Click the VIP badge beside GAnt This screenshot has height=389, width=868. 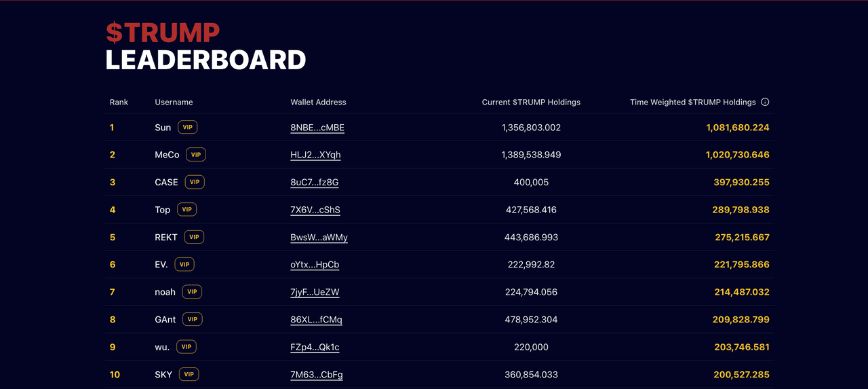193,319
